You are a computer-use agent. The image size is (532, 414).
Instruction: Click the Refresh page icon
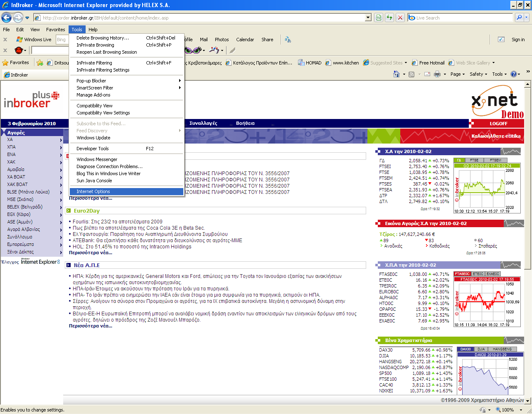click(389, 17)
